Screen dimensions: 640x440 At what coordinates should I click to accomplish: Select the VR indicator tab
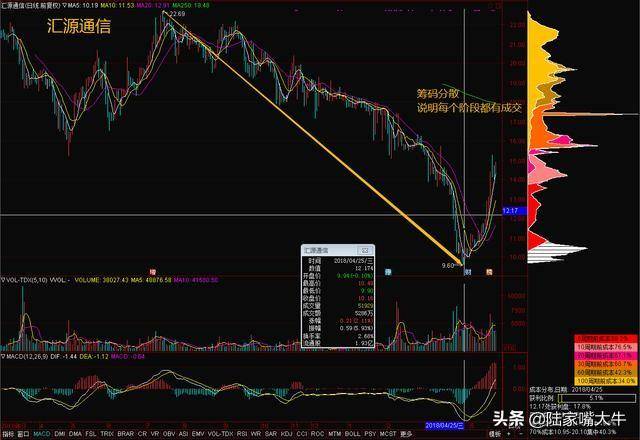coord(155,434)
